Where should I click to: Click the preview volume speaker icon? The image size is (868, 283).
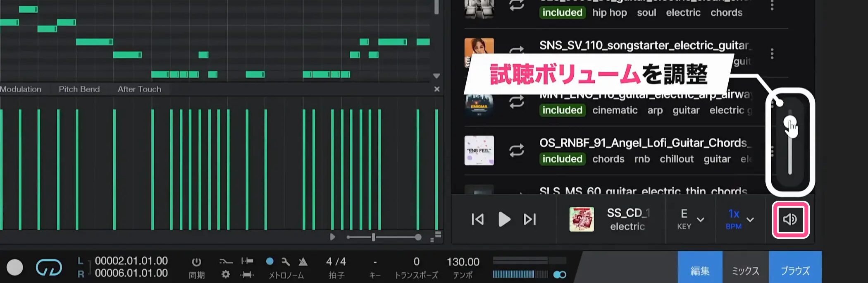[x=790, y=219]
